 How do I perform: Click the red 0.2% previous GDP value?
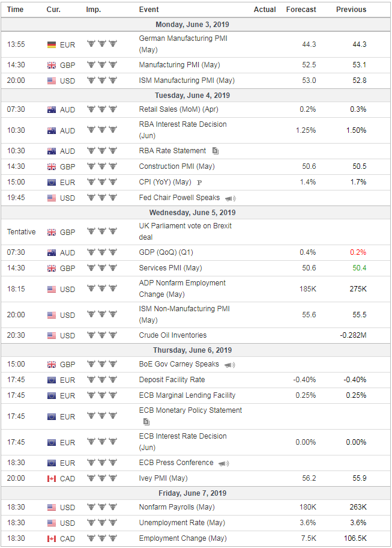click(x=358, y=252)
